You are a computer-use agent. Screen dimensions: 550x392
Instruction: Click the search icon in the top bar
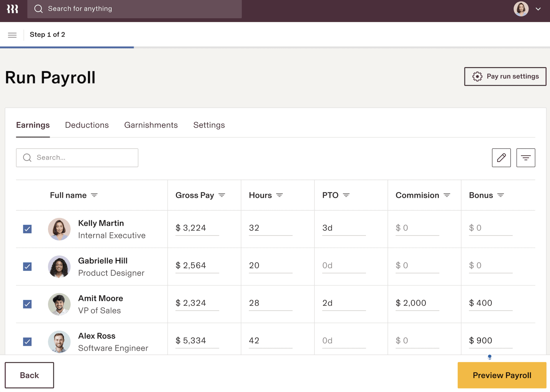[x=38, y=9]
